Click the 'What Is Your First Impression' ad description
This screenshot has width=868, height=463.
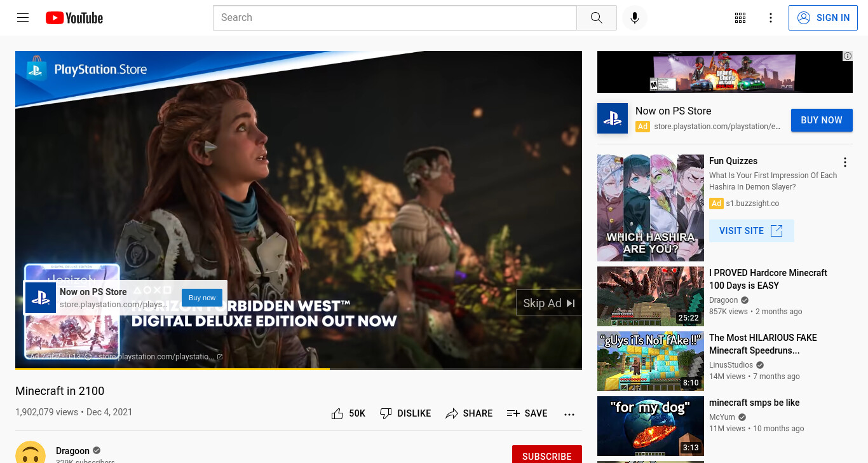773,181
